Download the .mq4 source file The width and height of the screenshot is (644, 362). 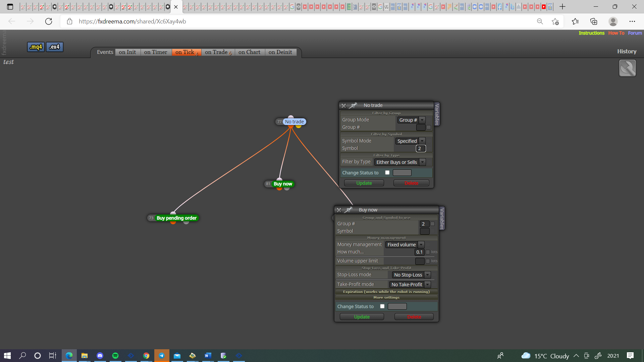tap(36, 47)
